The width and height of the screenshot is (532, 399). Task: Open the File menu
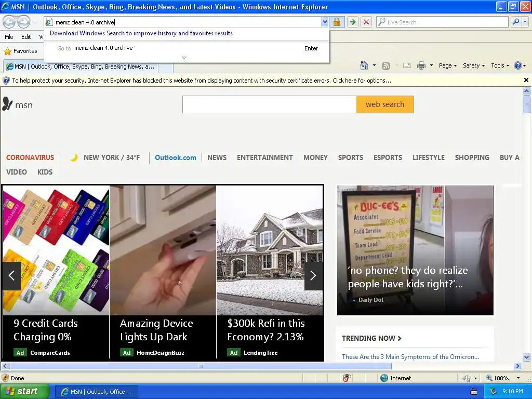[x=9, y=37]
